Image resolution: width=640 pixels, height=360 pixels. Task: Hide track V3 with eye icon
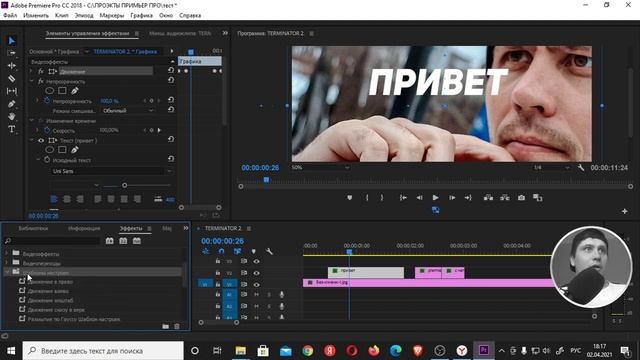click(x=256, y=261)
